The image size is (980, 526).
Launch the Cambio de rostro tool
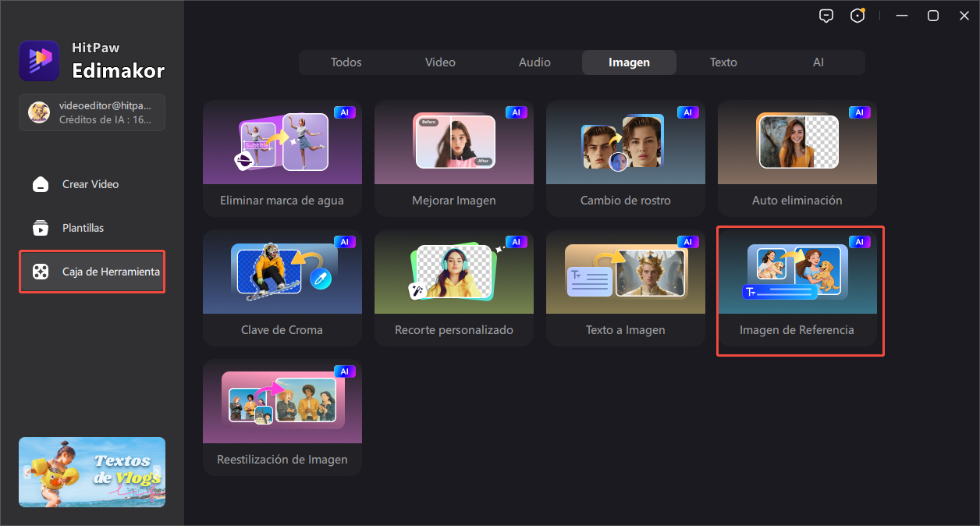(x=626, y=158)
